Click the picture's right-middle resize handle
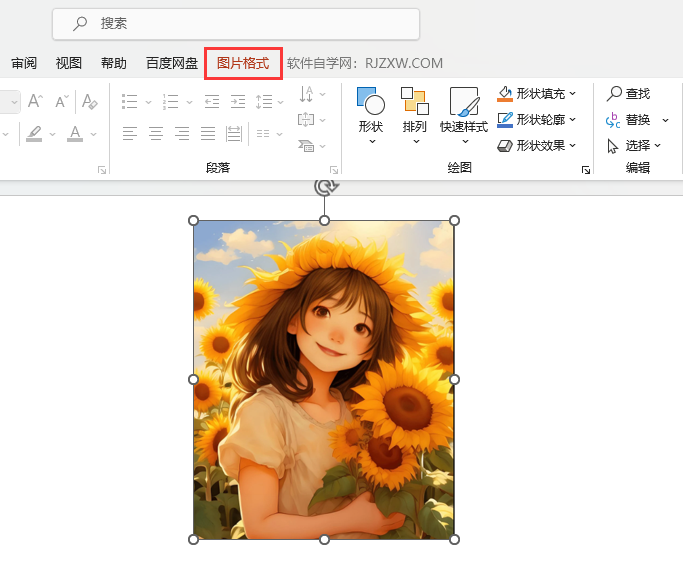This screenshot has width=683, height=571. click(x=454, y=380)
